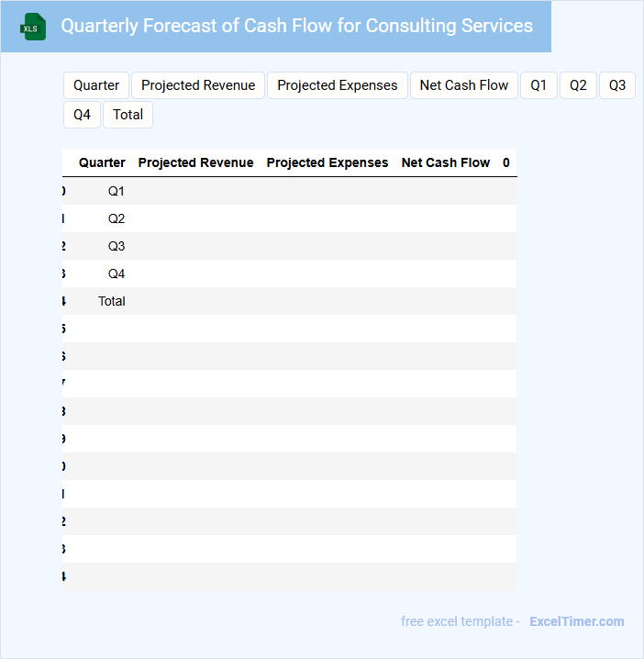Open the ExcelTimer.com link
Image resolution: width=644 pixels, height=659 pixels.
[x=577, y=621]
